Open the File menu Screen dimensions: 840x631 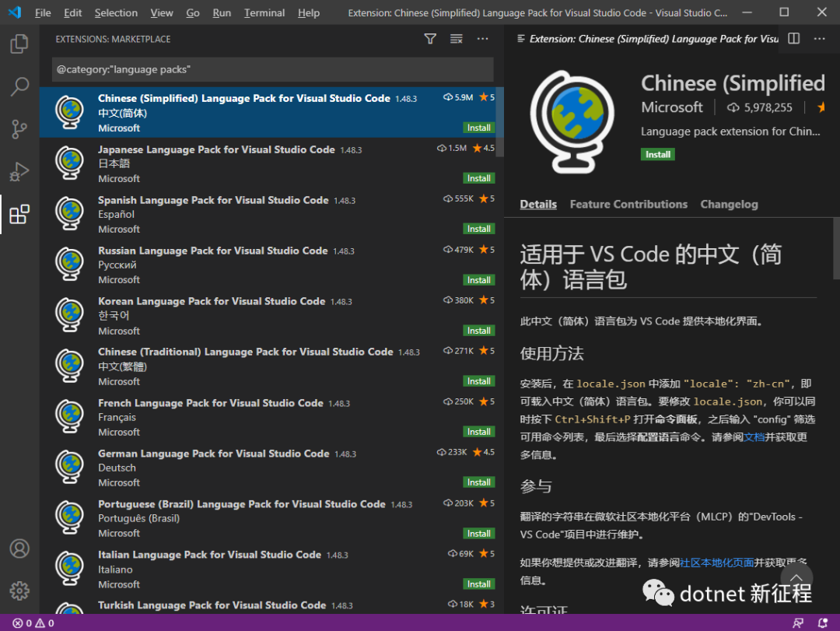click(43, 12)
